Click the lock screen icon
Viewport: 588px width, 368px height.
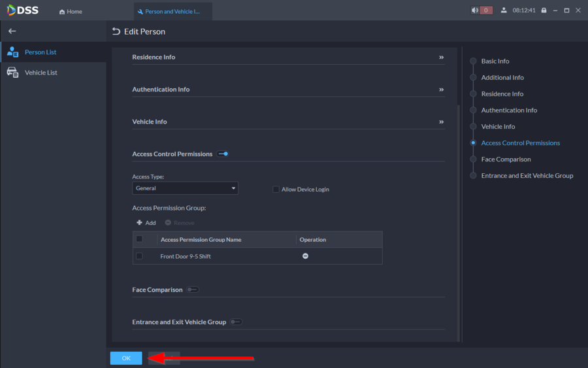coord(544,10)
